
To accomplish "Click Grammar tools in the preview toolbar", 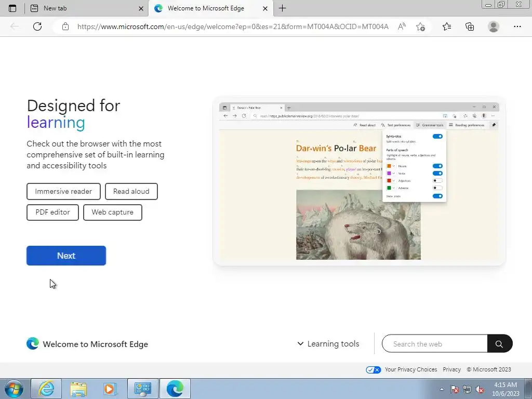I will click(430, 125).
